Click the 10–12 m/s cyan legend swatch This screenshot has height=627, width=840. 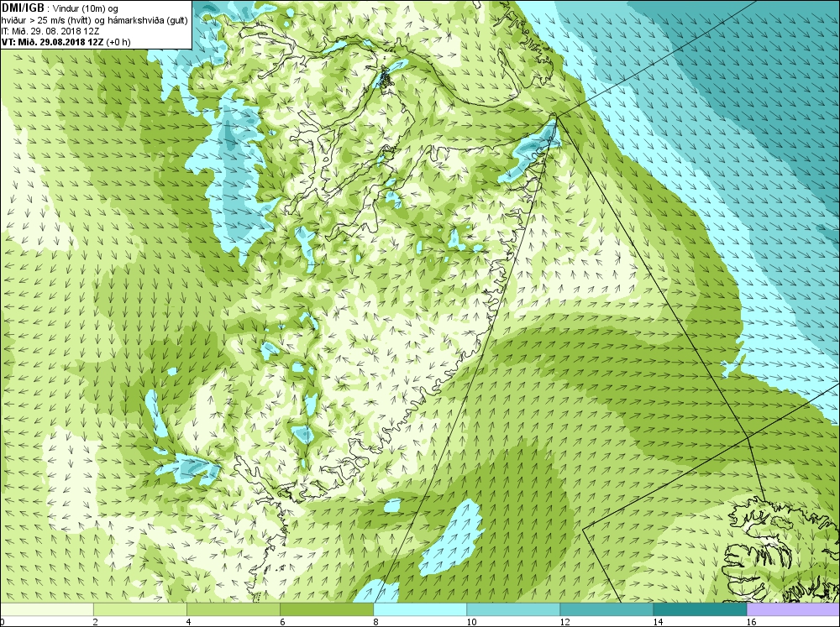tap(513, 609)
